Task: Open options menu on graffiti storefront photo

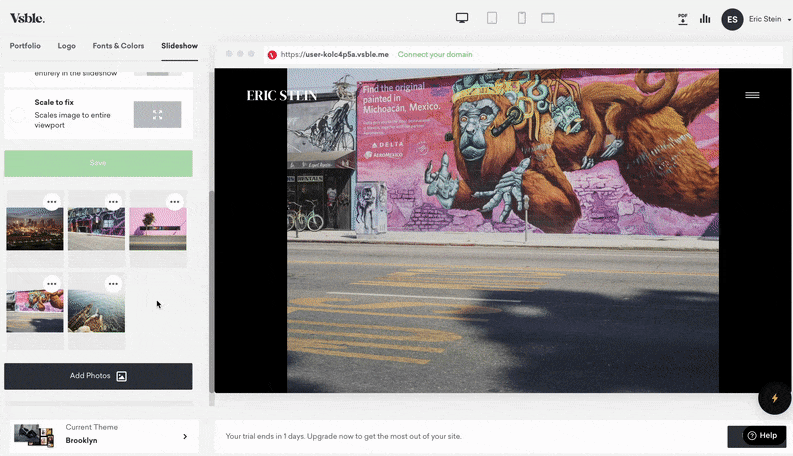Action: [113, 202]
